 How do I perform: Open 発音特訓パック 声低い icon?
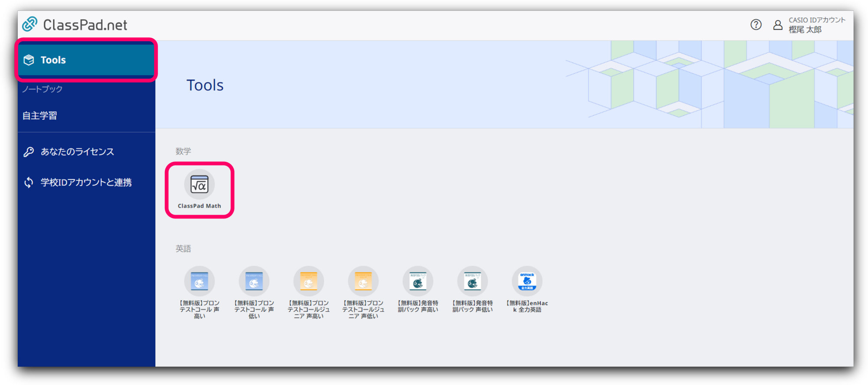(473, 281)
